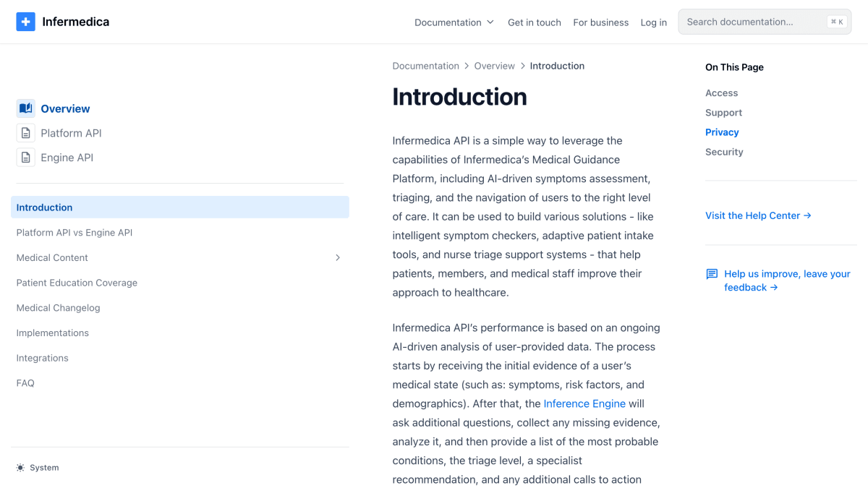Open the For business menu item
868x488 pixels.
tap(601, 22)
